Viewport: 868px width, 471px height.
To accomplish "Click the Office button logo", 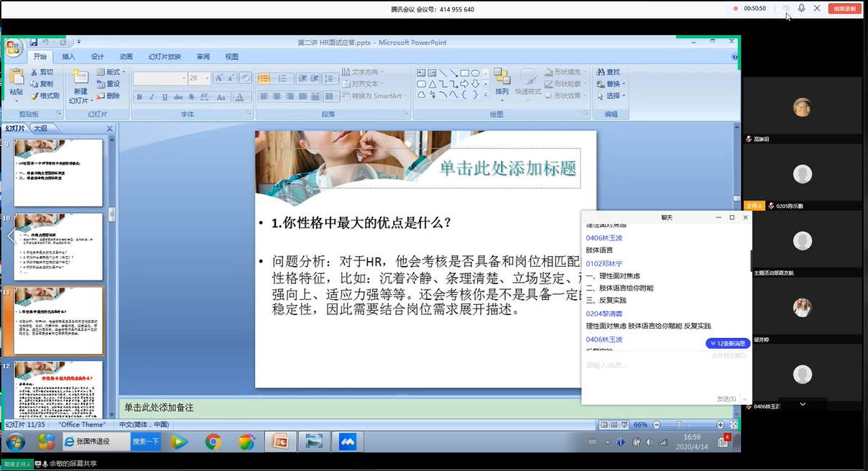I will coord(13,48).
